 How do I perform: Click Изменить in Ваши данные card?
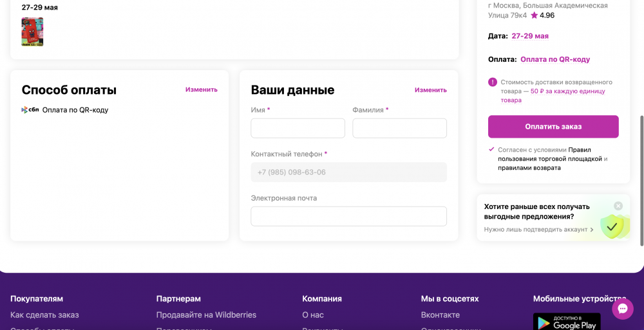point(430,90)
